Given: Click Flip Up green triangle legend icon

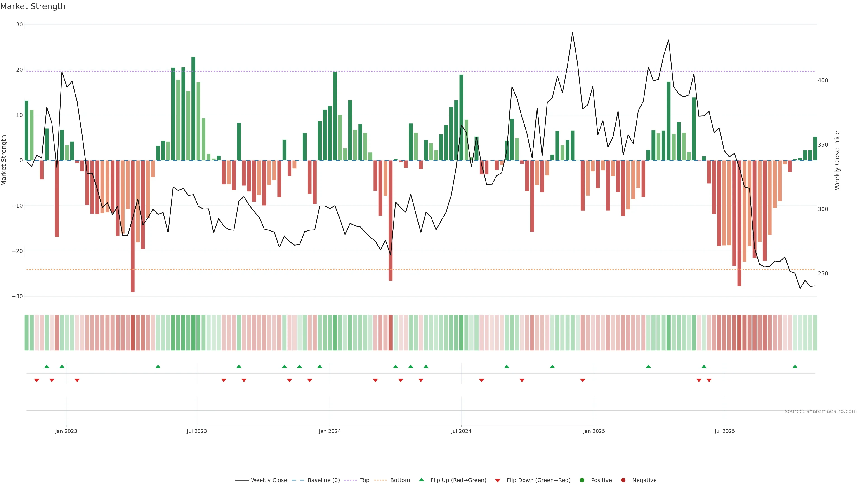Looking at the screenshot, I should coord(421,480).
